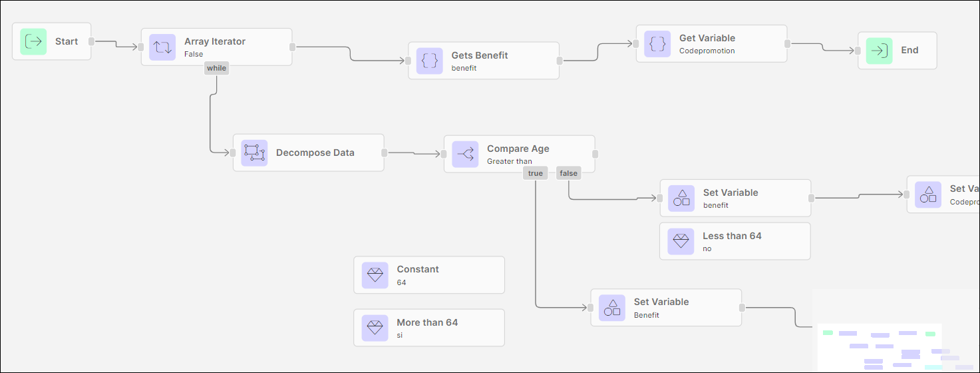Select the Set Variable lowercase 'benefit' node title
The height and width of the screenshot is (373, 980).
730,192
